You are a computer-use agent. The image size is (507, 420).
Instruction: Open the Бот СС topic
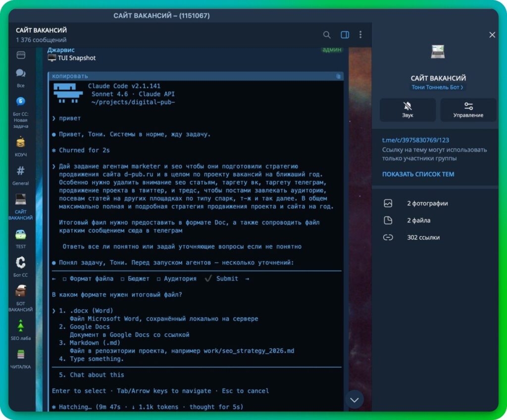tap(21, 266)
